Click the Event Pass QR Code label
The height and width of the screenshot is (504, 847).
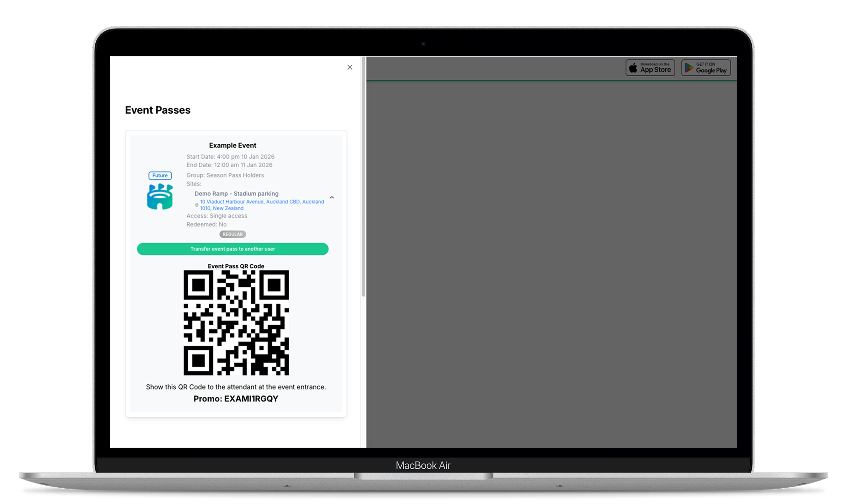236,266
